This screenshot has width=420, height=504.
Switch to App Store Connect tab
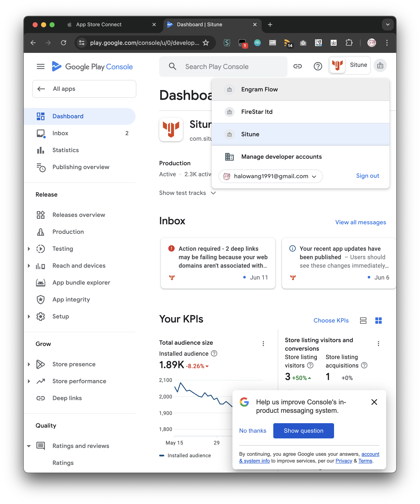111,25
